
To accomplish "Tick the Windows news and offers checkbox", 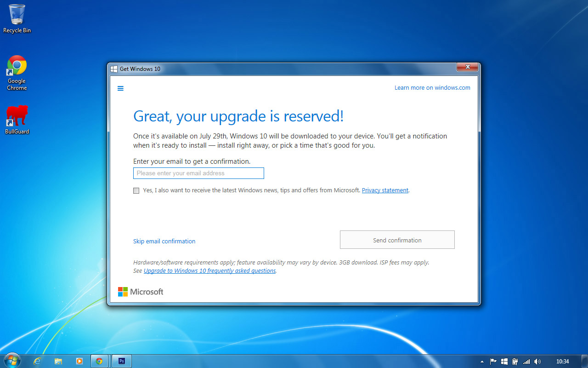I will coord(136,190).
